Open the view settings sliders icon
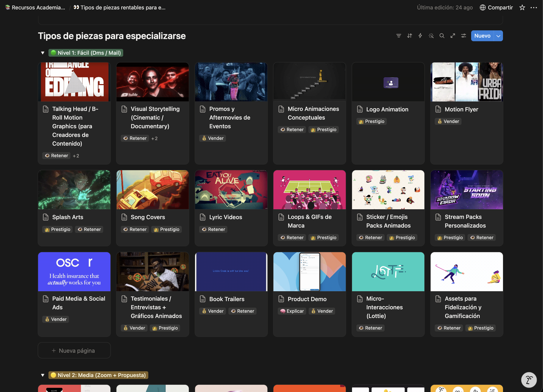Image resolution: width=543 pixels, height=392 pixels. coord(463,36)
